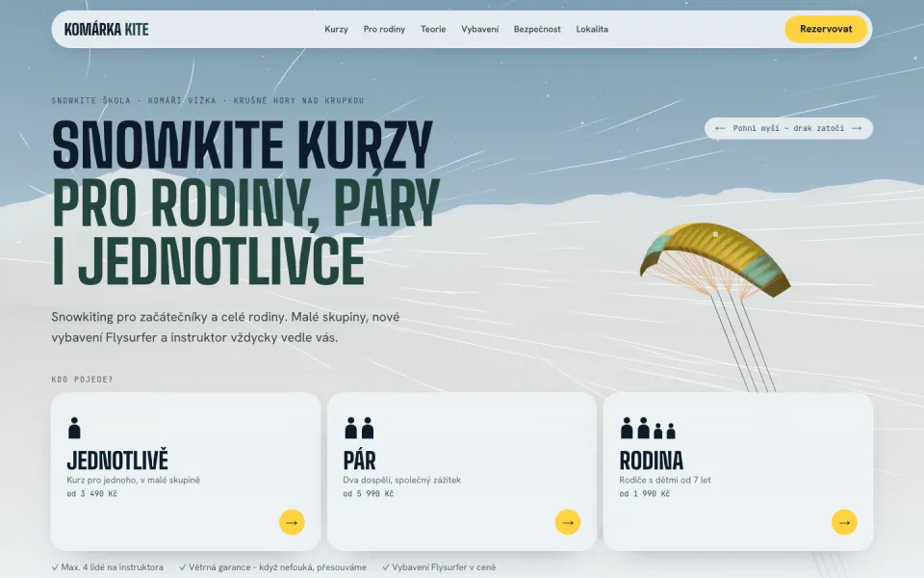Click the single person icon on Jednotlivě card
The height and width of the screenshot is (578, 924).
coord(74,428)
